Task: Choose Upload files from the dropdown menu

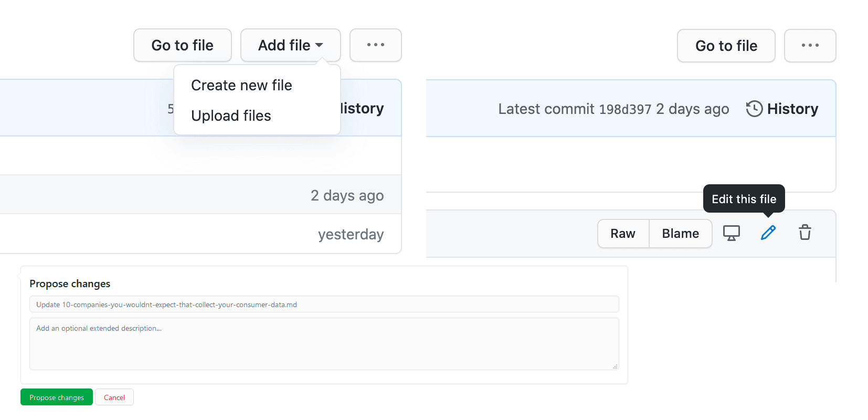Action: [231, 115]
